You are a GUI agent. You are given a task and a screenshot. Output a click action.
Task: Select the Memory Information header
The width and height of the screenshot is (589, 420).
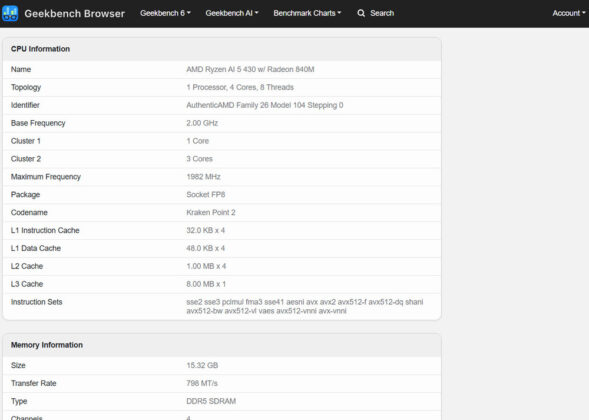pos(47,345)
